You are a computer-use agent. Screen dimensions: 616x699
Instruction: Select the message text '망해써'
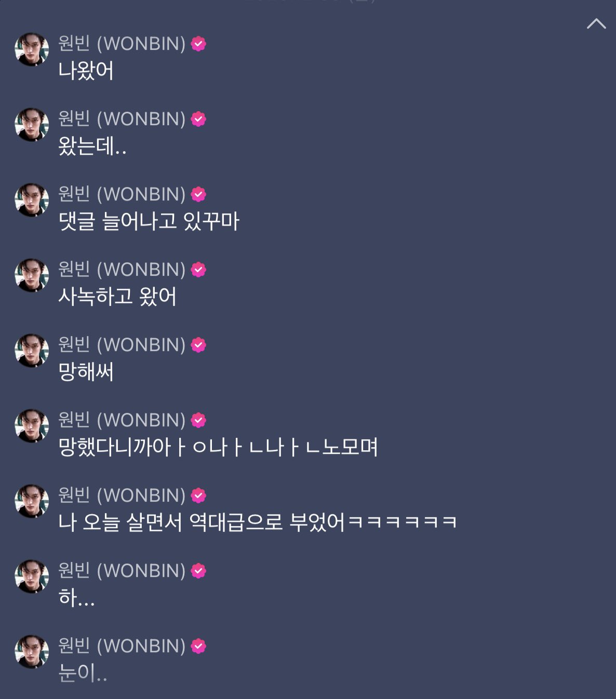coord(86,372)
